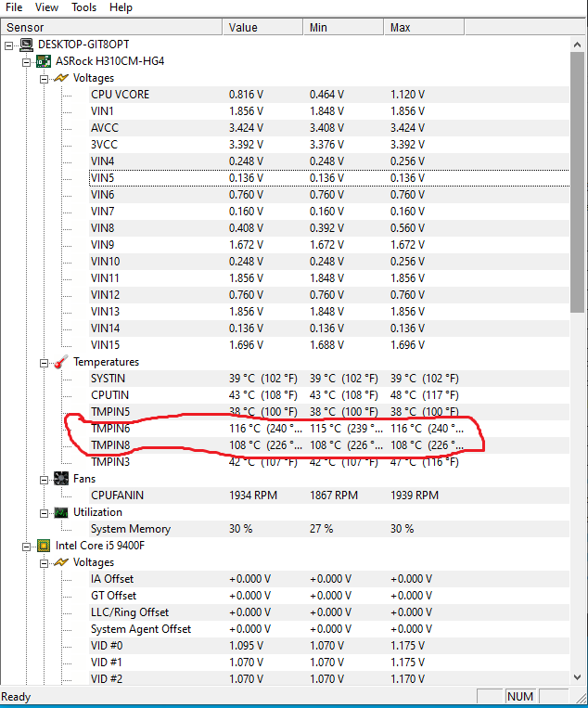Collapse the Temperatures section
The image size is (588, 708).
point(44,362)
